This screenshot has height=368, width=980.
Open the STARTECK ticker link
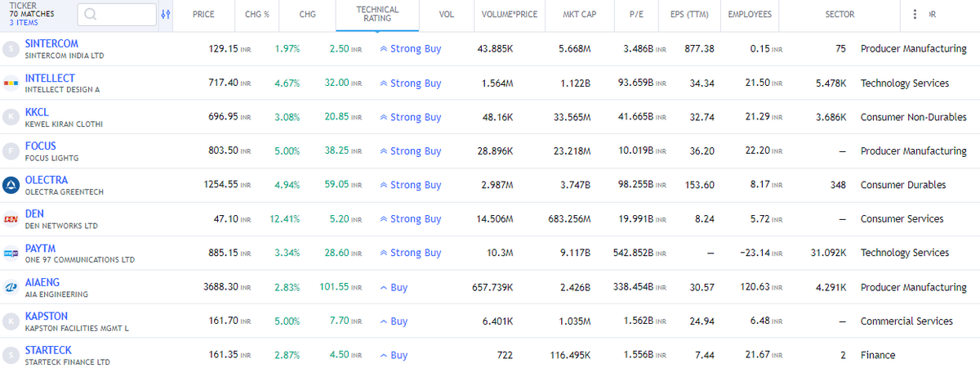point(49,350)
